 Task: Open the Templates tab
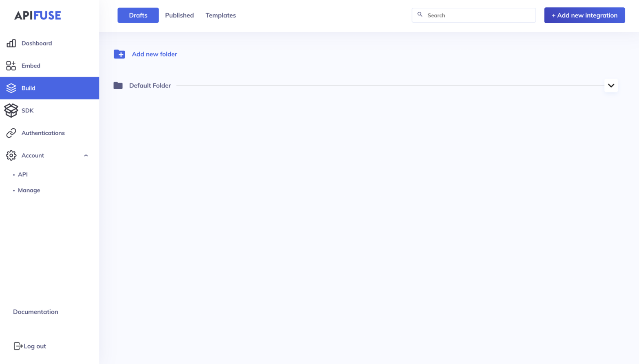[220, 15]
